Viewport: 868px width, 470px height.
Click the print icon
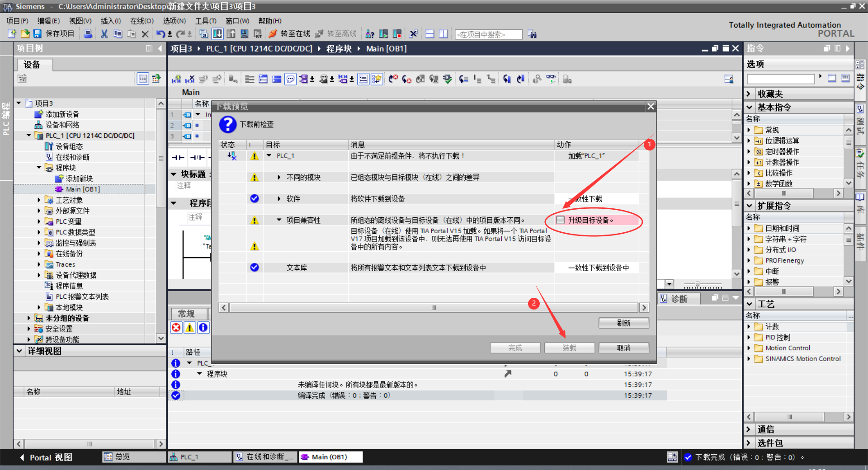88,34
